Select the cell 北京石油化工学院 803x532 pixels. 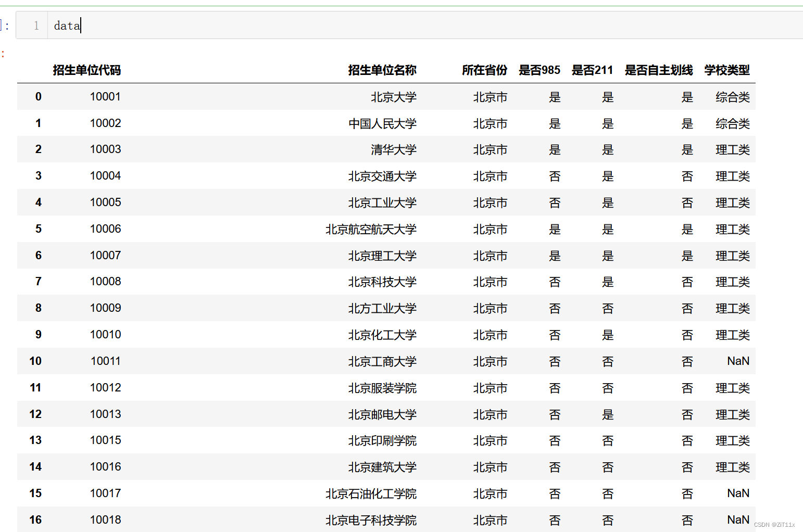click(x=371, y=494)
